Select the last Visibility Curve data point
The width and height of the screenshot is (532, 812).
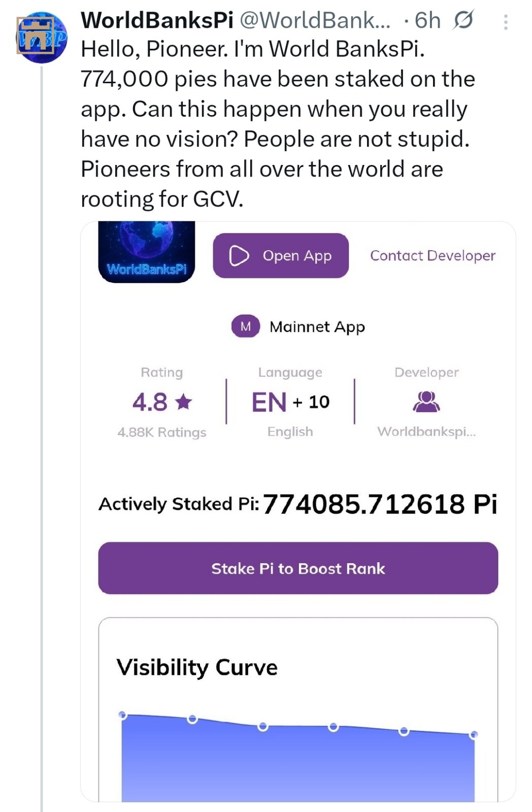pyautogui.click(x=474, y=734)
